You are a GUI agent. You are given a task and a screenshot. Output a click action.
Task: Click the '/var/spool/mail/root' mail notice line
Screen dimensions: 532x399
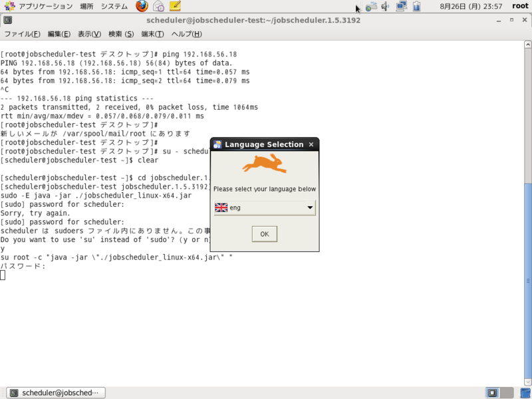pyautogui.click(x=95, y=134)
